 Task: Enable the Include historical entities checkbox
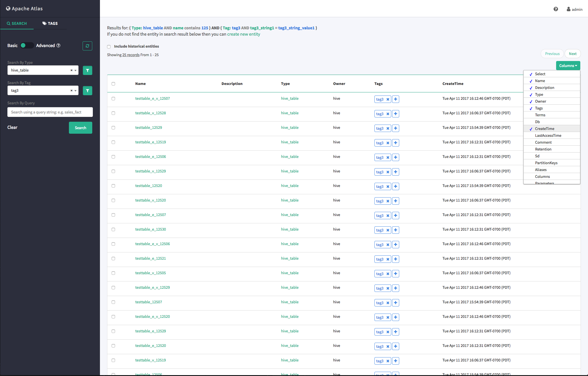click(109, 46)
